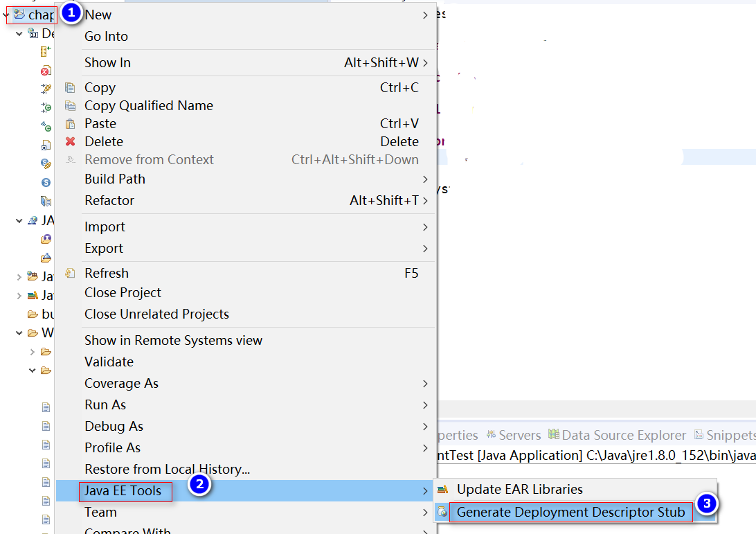Open the Export submenu arrow

[425, 249]
